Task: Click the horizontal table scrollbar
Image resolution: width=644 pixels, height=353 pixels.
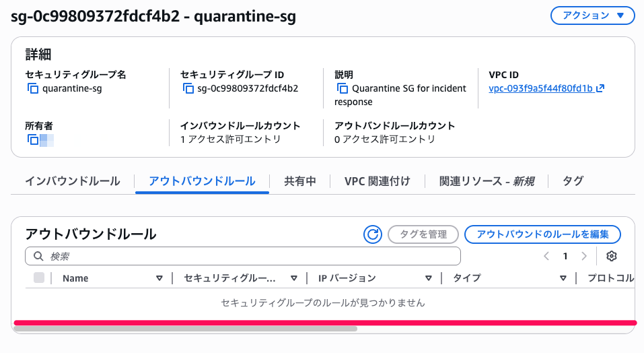Action: 185,329
